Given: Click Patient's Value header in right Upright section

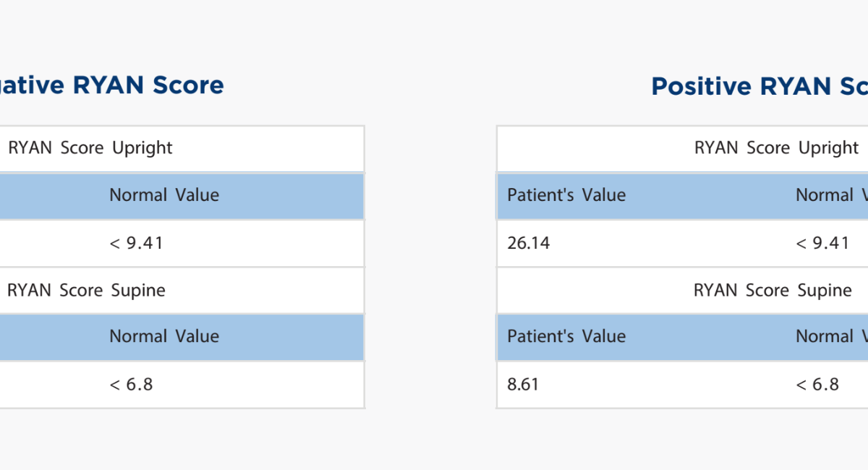Looking at the screenshot, I should (x=566, y=195).
